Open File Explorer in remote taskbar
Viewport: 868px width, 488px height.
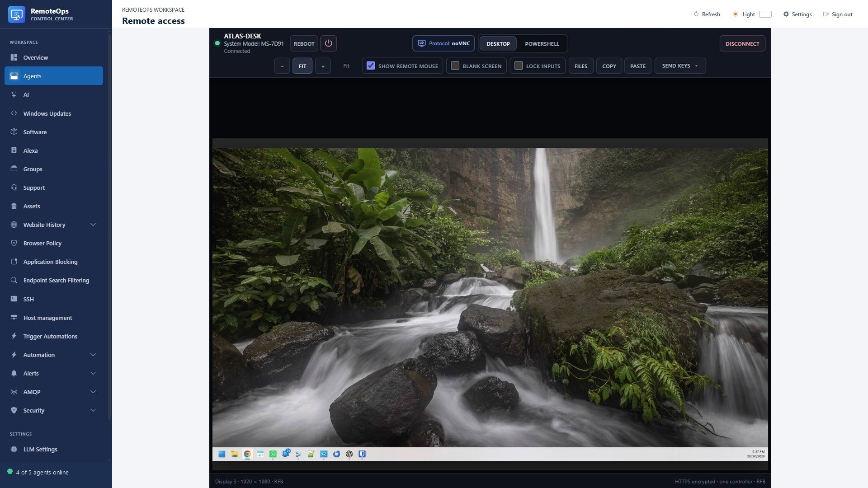tap(234, 454)
